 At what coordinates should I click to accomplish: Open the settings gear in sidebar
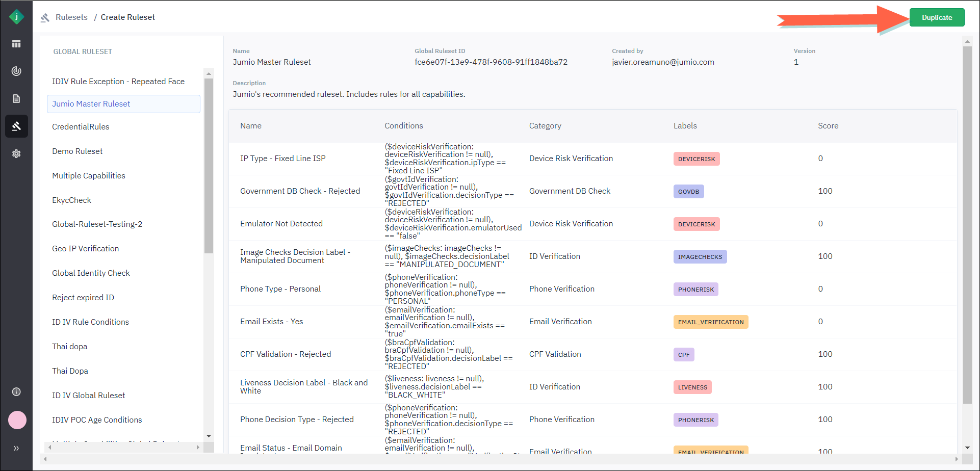16,153
